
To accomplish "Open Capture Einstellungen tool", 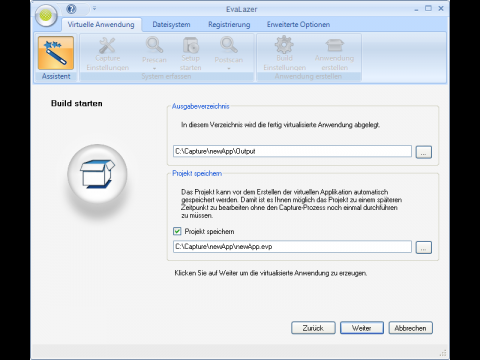I will (107, 54).
